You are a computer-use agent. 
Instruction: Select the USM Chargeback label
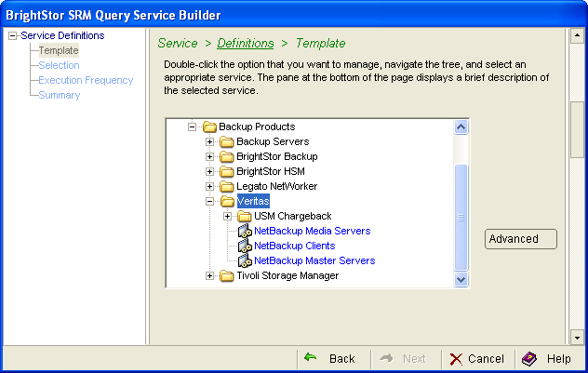tap(293, 217)
